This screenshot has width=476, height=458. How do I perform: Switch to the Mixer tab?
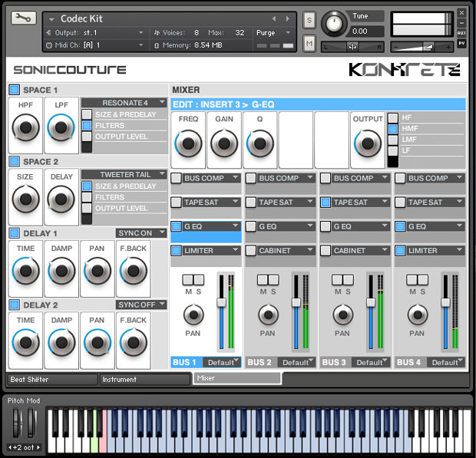click(236, 378)
